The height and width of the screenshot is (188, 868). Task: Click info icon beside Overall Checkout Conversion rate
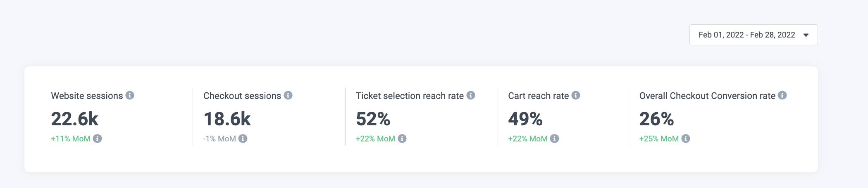782,95
